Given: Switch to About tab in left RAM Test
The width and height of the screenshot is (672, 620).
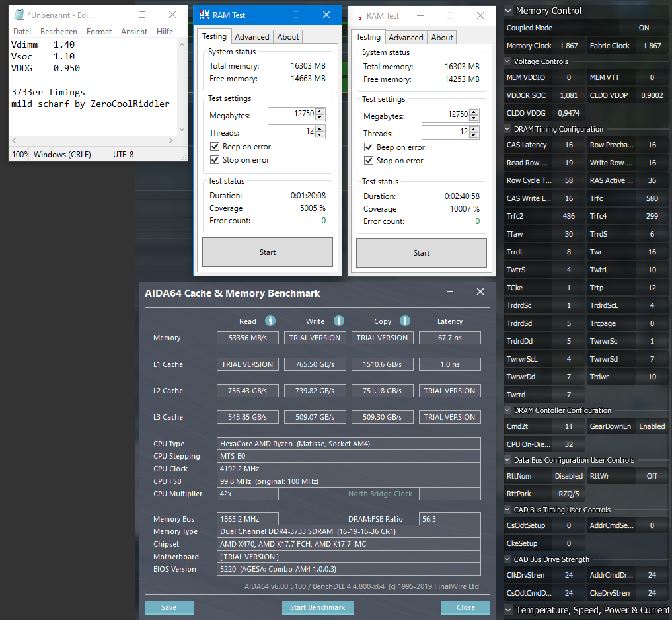Looking at the screenshot, I should pyautogui.click(x=288, y=37).
